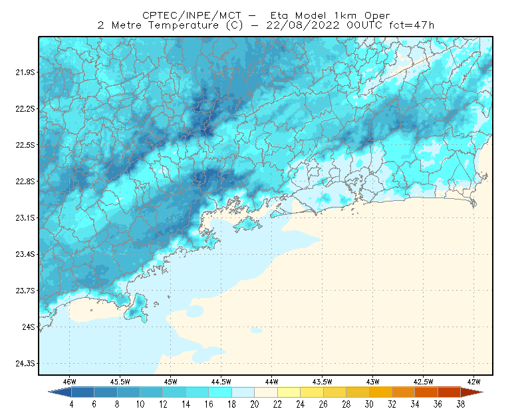Click the 14–16 legend color swatch
The height and width of the screenshot is (411, 532).
(x=198, y=392)
